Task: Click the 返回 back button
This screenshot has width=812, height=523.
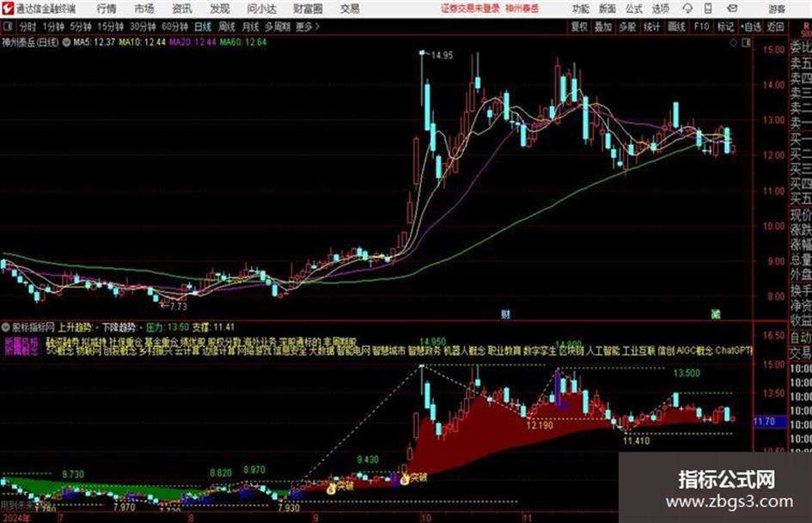Action: point(775,27)
